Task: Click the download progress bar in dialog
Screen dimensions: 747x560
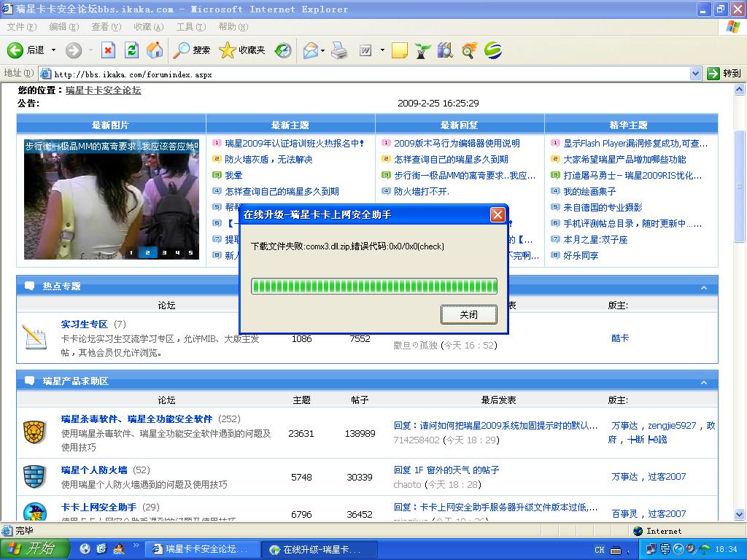Action: [373, 286]
